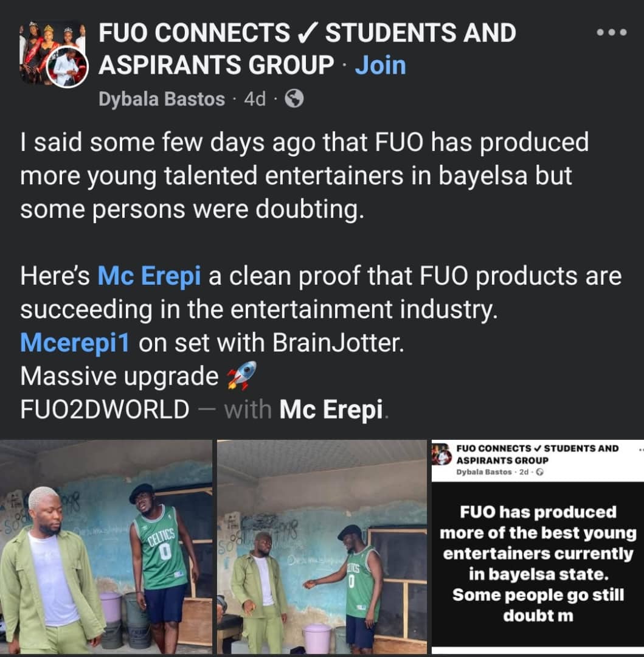Open the blue Mc Erepi mention
This screenshot has height=657, width=644.
(x=149, y=276)
